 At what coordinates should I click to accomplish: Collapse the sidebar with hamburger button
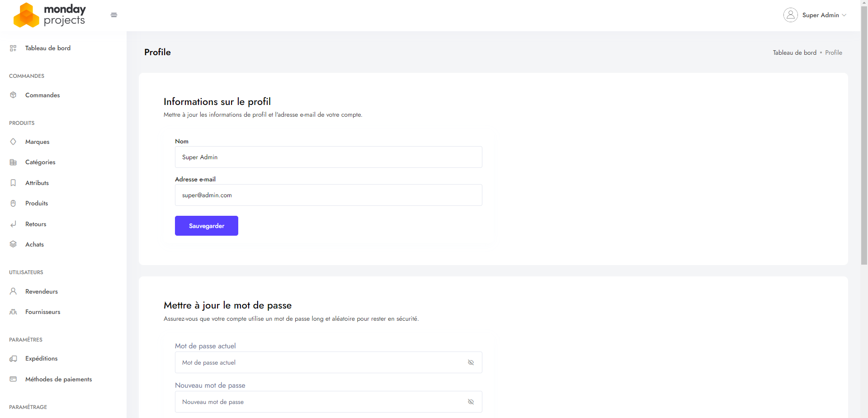tap(114, 15)
